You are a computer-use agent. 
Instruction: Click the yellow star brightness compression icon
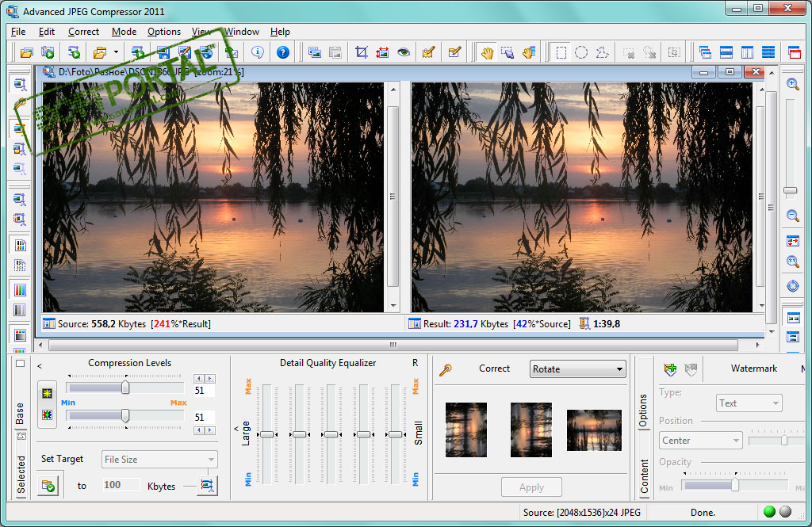47,393
